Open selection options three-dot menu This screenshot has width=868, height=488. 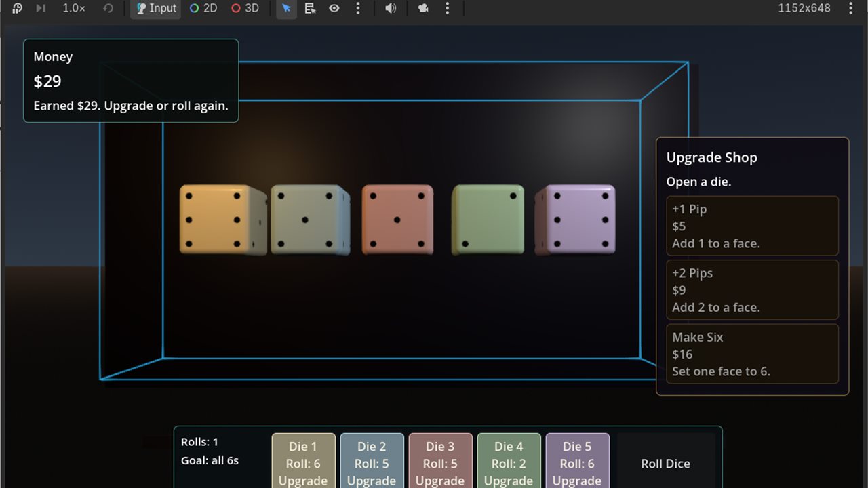(x=358, y=8)
